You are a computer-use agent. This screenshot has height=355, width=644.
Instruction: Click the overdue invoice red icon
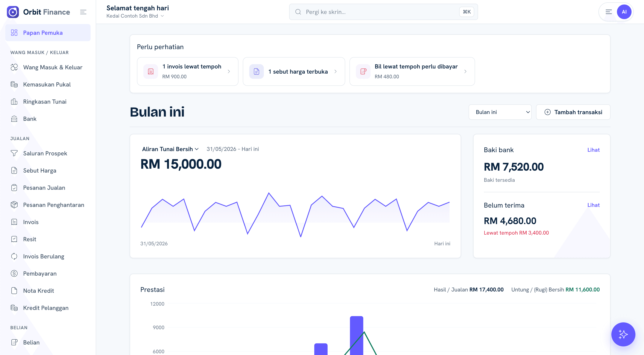click(151, 72)
